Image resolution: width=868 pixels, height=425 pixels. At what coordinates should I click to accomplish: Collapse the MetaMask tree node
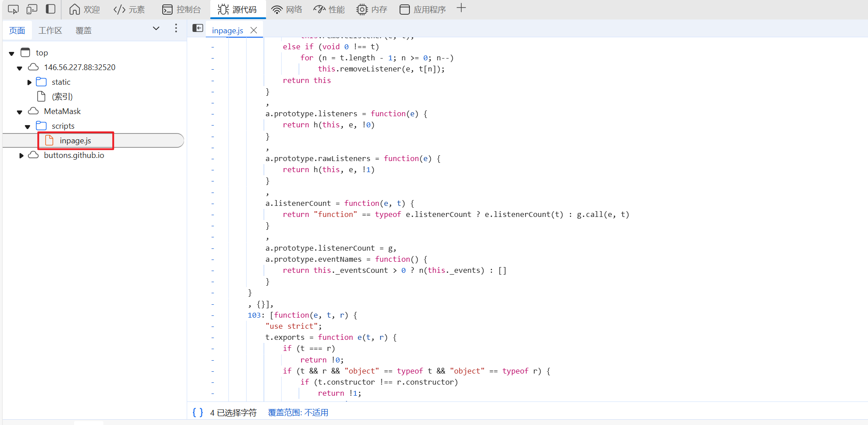click(x=20, y=112)
